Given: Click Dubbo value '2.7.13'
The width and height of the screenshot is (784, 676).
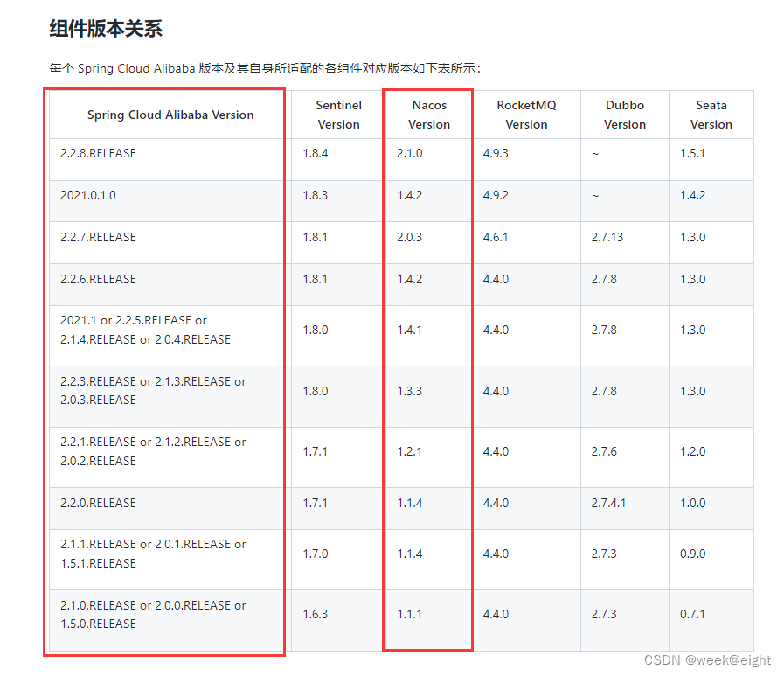Looking at the screenshot, I should 607,237.
